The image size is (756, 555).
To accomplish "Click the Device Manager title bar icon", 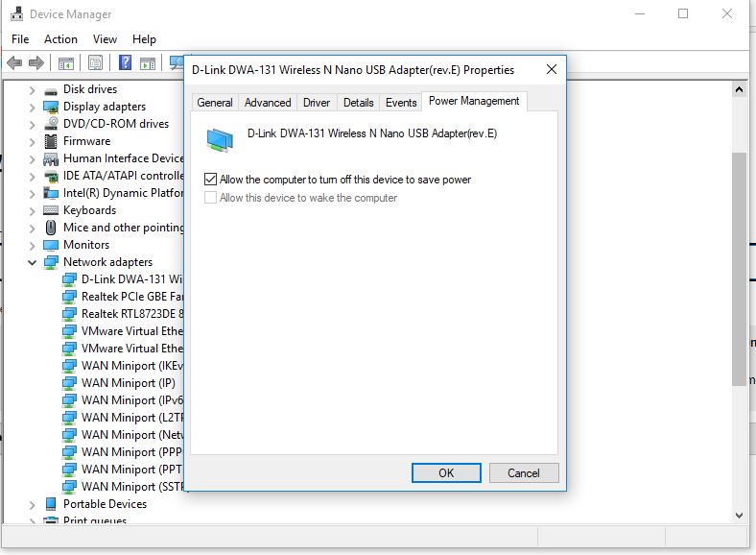I will click(x=17, y=13).
